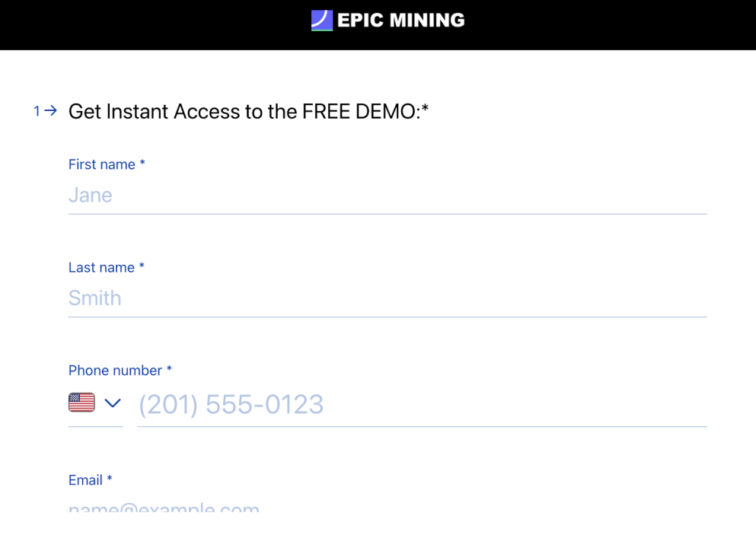Select the US flag country icon
756x548 pixels.
click(x=81, y=403)
